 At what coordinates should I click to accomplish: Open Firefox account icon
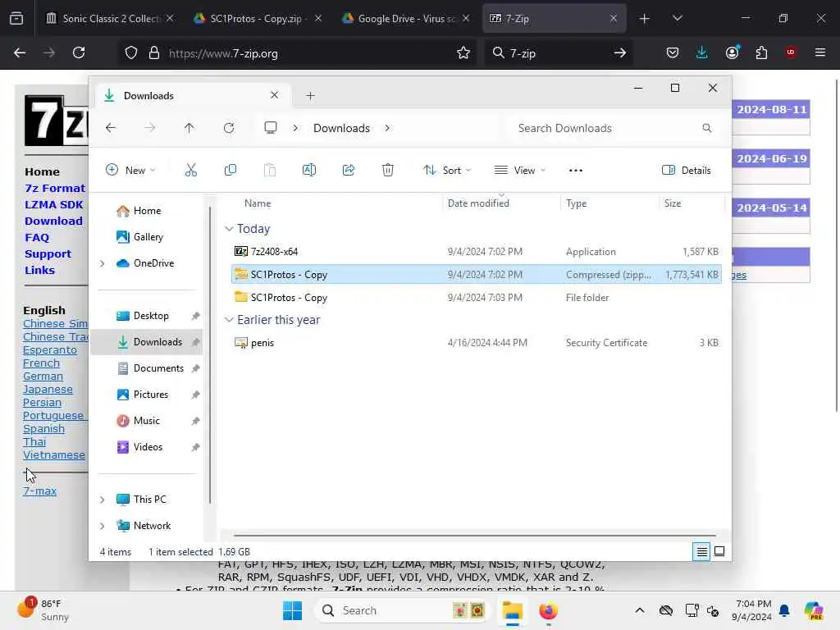pyautogui.click(x=733, y=52)
